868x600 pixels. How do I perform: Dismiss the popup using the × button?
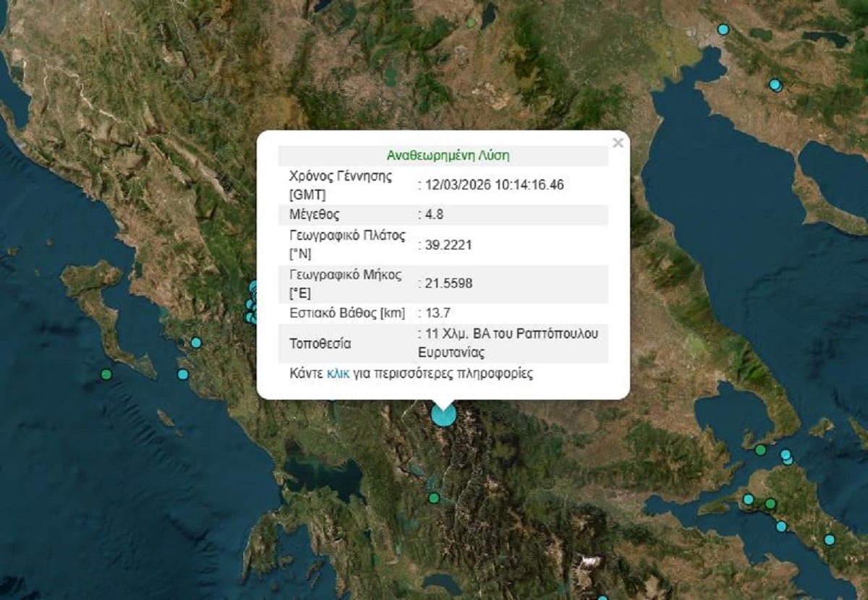tap(619, 143)
